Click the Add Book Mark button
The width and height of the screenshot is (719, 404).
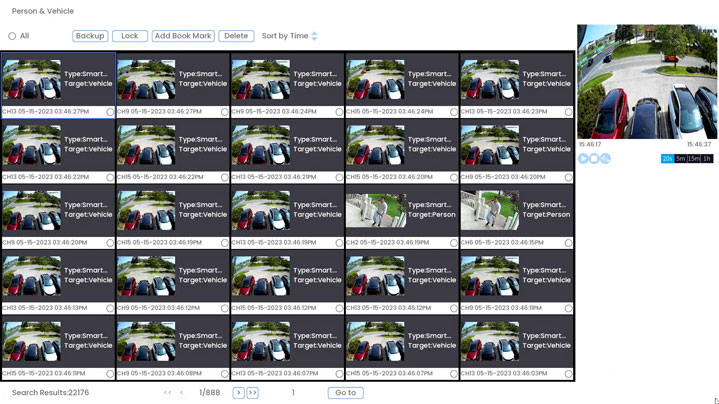click(x=183, y=36)
